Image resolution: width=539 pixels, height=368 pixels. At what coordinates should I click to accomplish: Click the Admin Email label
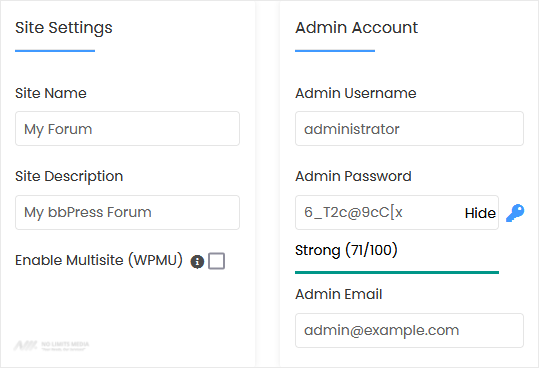tap(339, 294)
